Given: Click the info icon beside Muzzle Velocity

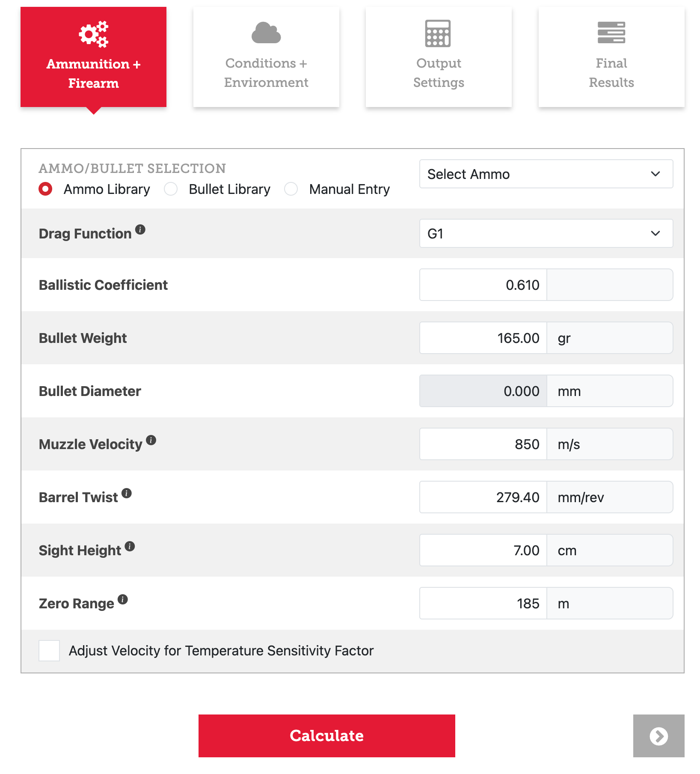Looking at the screenshot, I should click(x=151, y=440).
